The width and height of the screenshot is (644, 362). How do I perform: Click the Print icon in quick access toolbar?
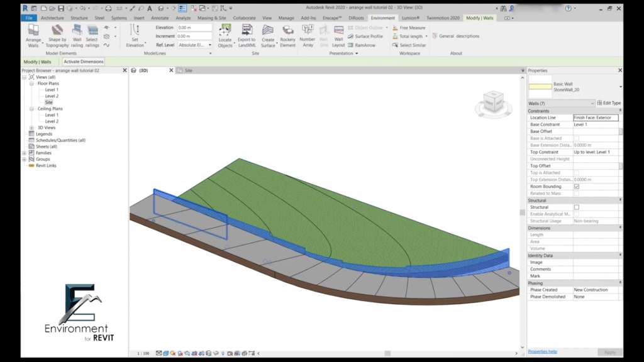click(x=108, y=8)
